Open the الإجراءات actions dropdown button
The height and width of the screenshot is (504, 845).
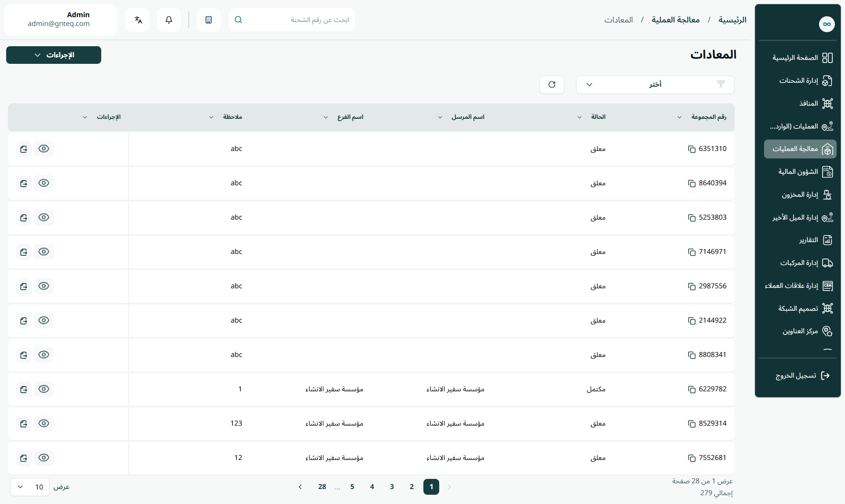point(54,55)
